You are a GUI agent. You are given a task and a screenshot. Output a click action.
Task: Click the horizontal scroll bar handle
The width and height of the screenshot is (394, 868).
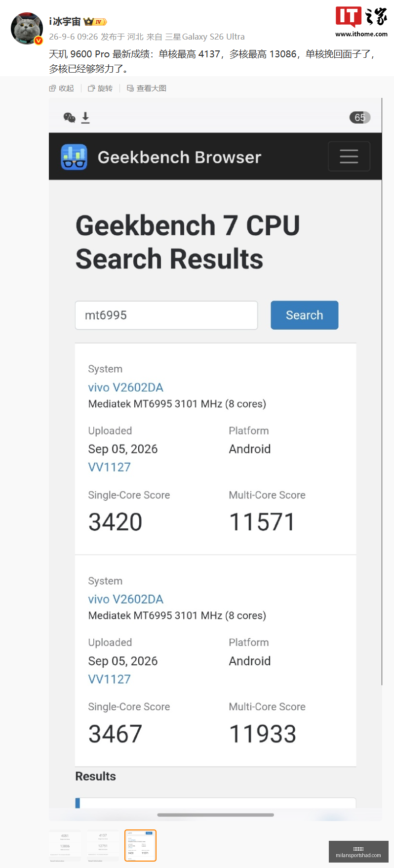[x=215, y=815]
